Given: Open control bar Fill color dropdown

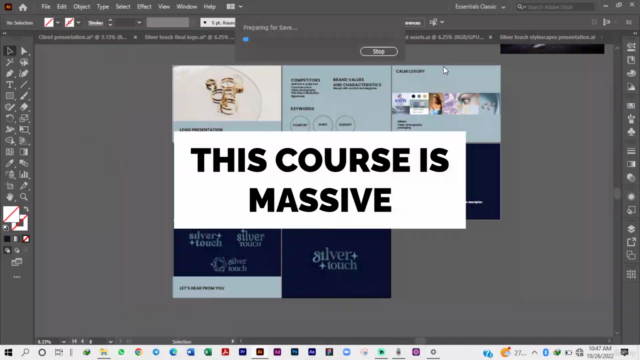Looking at the screenshot, I should click(58, 23).
